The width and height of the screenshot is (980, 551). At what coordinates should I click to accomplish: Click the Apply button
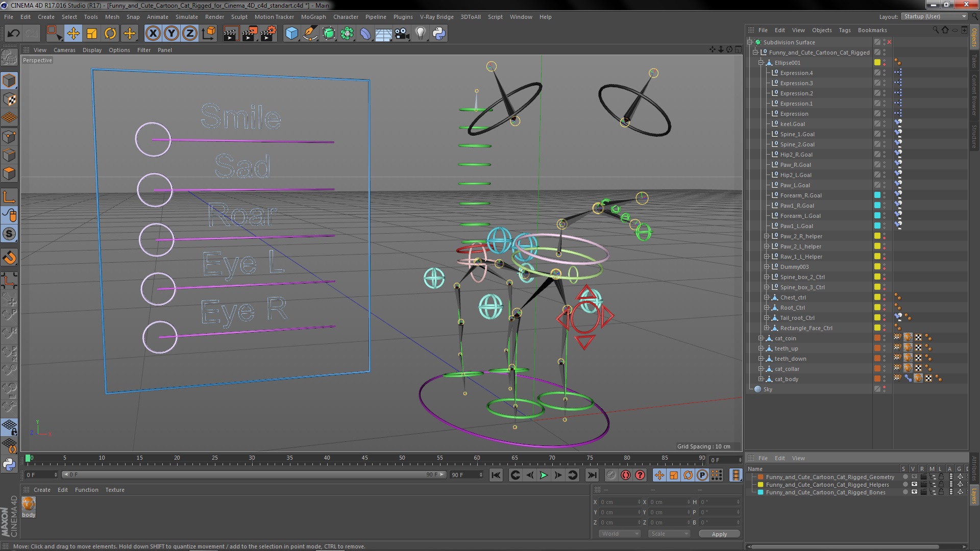[x=719, y=534]
